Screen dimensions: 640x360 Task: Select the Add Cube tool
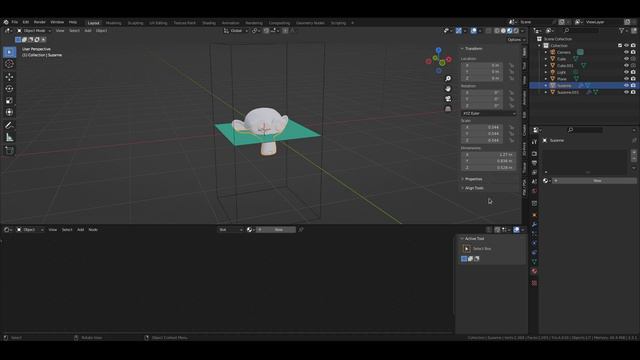click(9, 150)
